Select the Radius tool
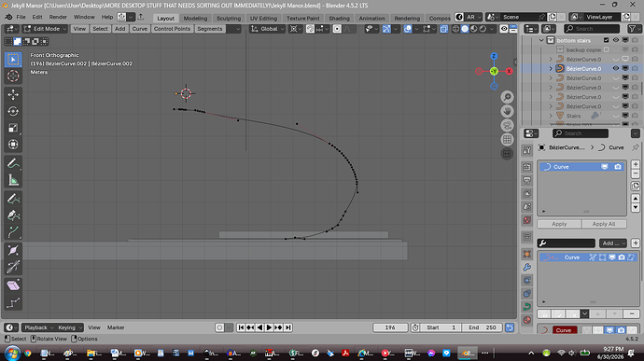Image resolution: width=644 pixels, height=361 pixels. tap(13, 251)
